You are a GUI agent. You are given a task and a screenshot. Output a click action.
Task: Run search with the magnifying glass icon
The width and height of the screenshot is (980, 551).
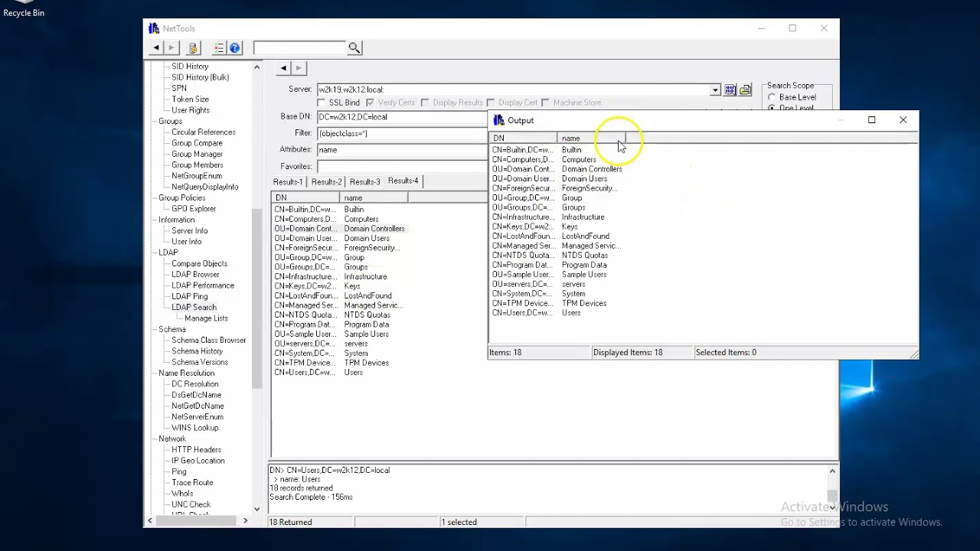[354, 47]
